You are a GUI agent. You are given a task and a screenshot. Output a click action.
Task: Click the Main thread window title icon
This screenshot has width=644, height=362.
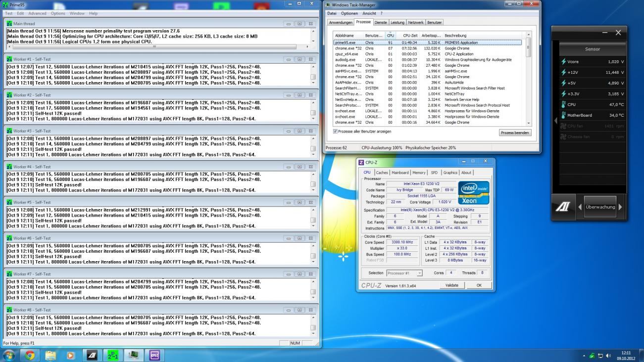[9, 23]
